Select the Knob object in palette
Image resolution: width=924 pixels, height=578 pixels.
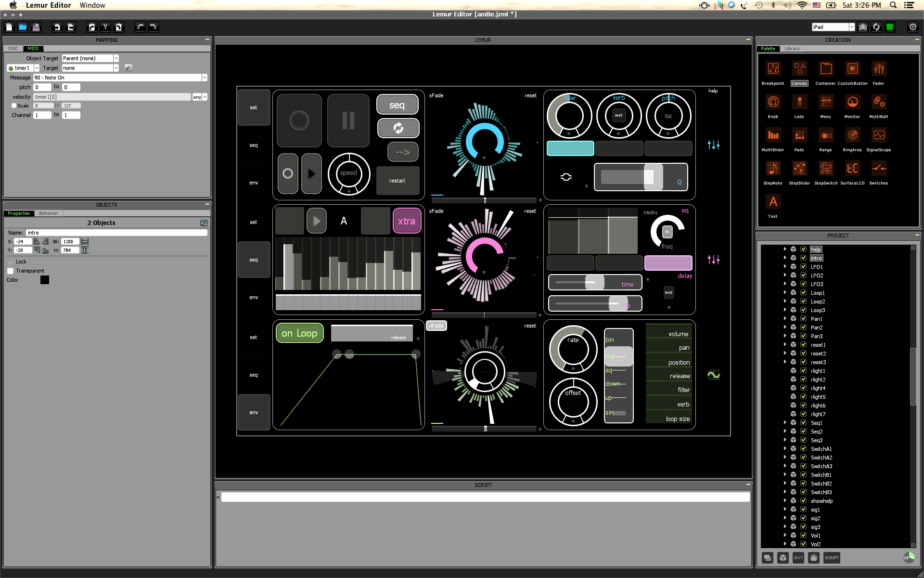tap(773, 103)
